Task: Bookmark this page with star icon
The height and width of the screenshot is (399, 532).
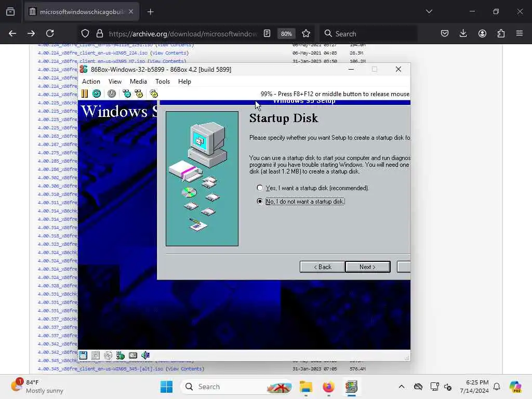Action: (x=306, y=34)
